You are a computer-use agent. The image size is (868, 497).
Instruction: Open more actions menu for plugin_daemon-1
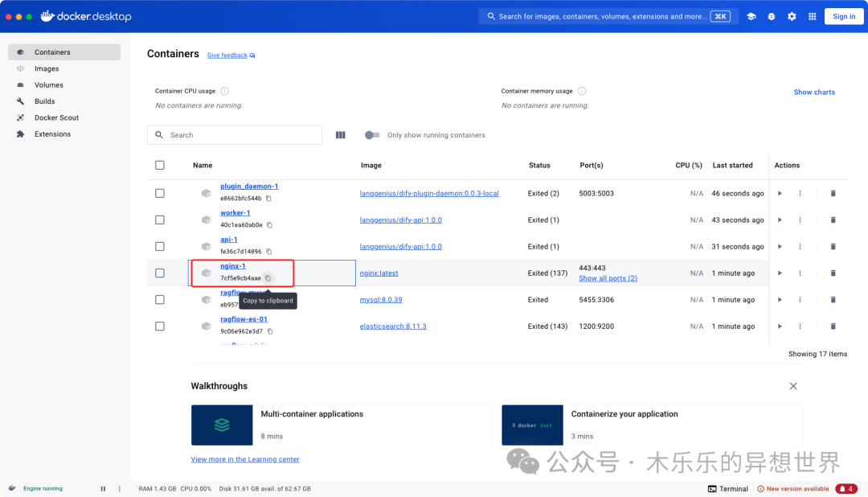(800, 193)
